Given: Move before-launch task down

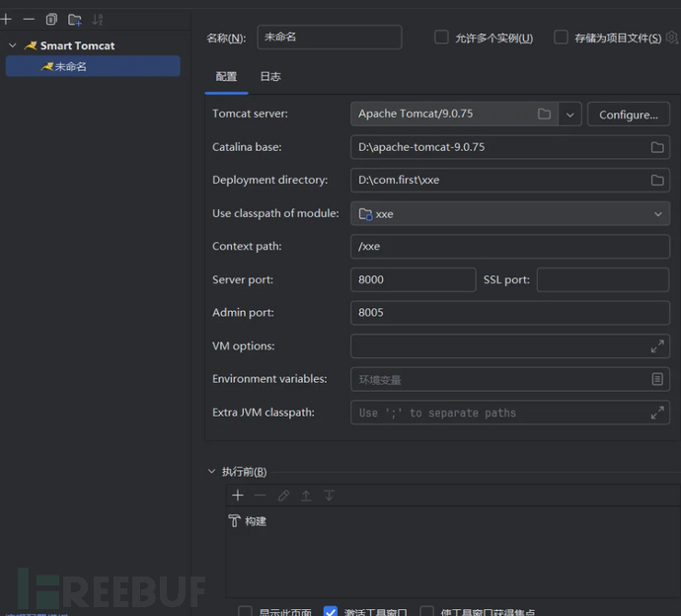Looking at the screenshot, I should (x=330, y=496).
